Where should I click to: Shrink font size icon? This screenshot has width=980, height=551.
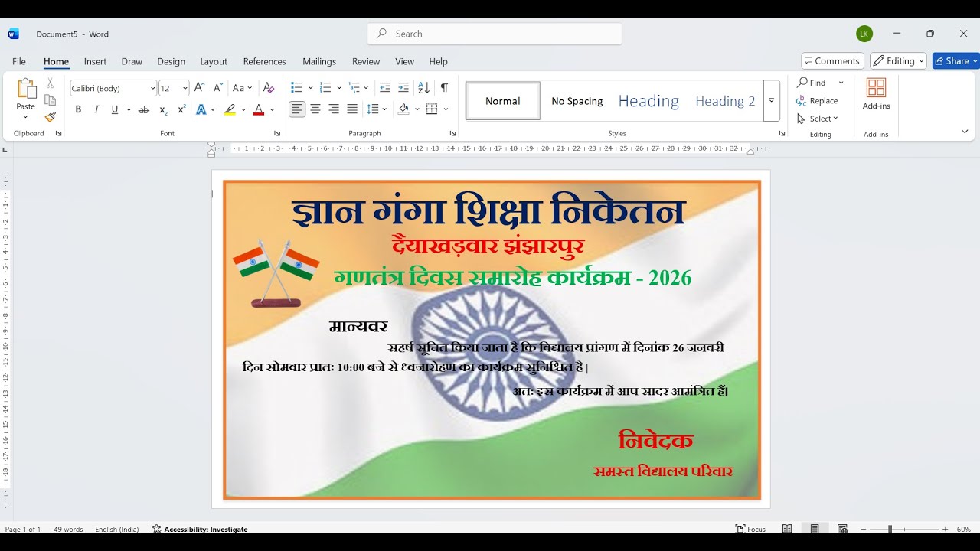(x=218, y=88)
